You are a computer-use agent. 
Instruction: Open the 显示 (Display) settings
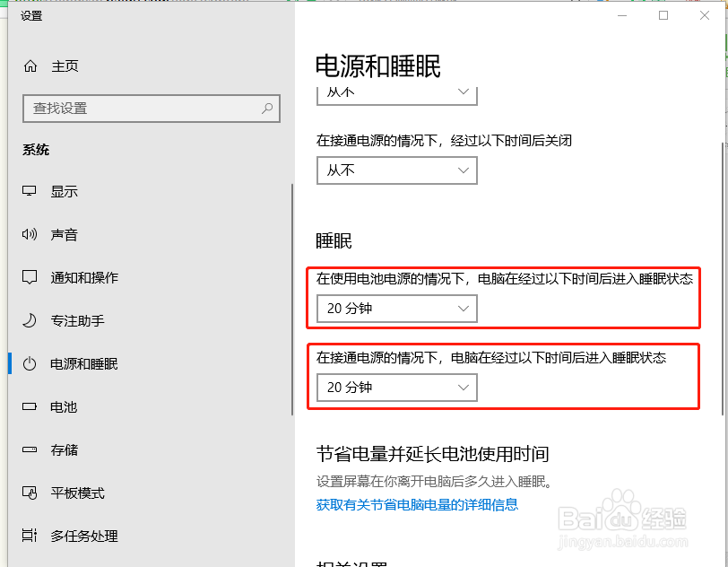click(x=64, y=191)
